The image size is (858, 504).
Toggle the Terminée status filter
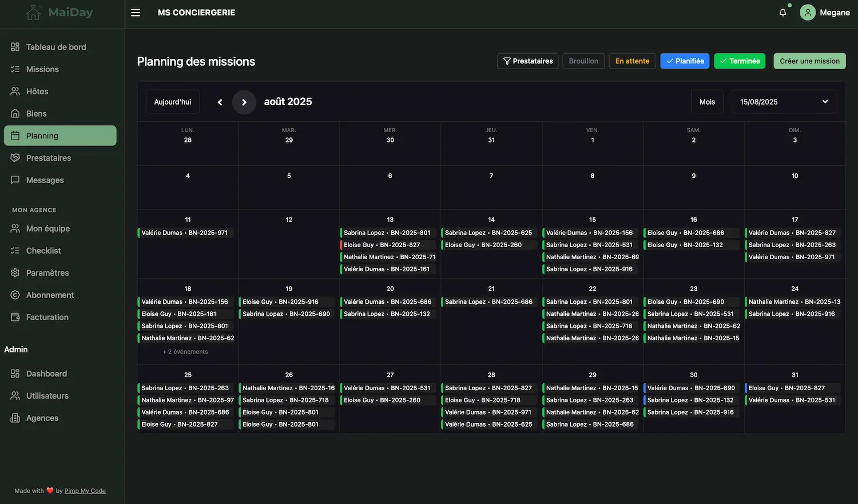(740, 61)
